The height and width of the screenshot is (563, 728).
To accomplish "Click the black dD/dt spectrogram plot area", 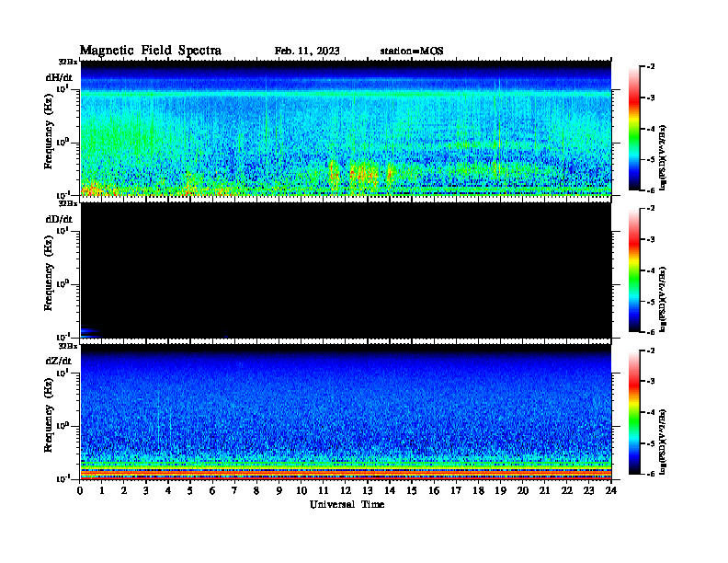I will (346, 270).
